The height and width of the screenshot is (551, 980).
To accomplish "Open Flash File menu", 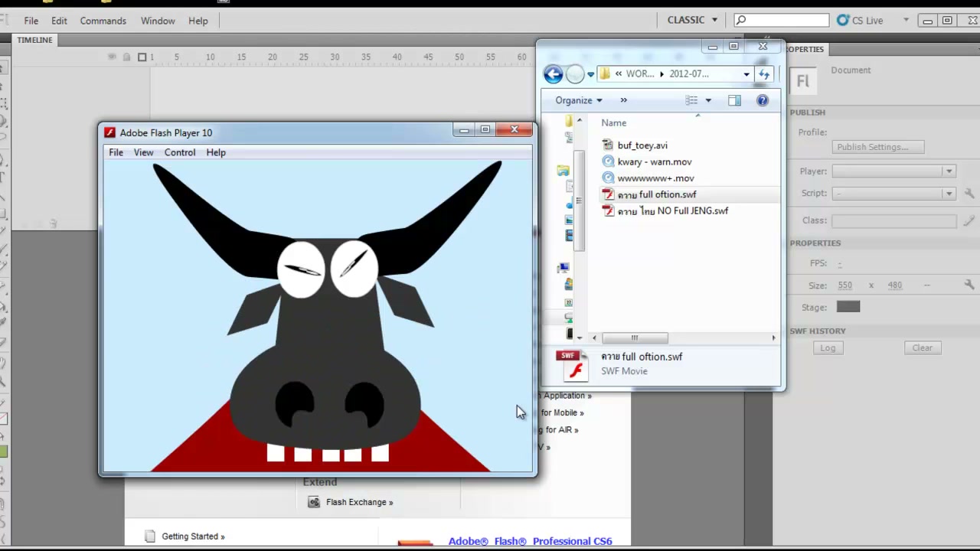I will 31,21.
